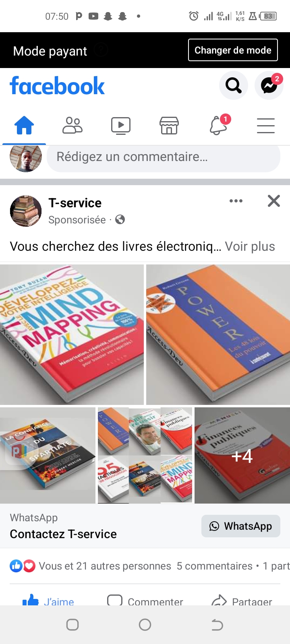Viewport: 290px width, 644px height.
Task: Tap the WhatsApp contact button
Action: (241, 526)
